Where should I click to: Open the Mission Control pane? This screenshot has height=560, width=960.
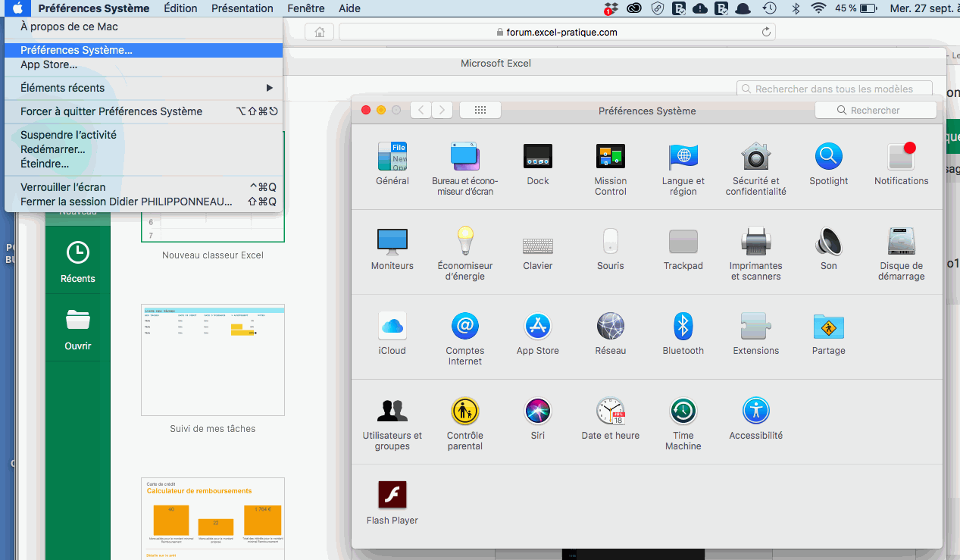click(610, 157)
